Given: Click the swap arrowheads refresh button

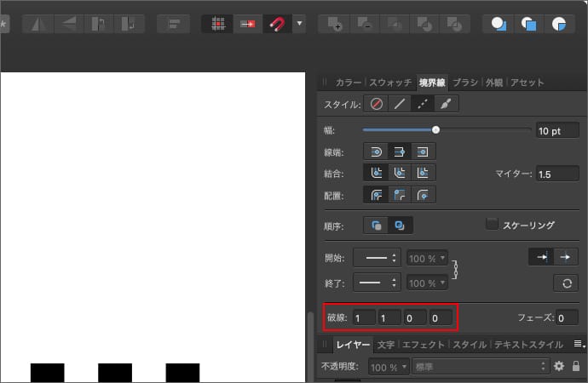Looking at the screenshot, I should point(564,283).
